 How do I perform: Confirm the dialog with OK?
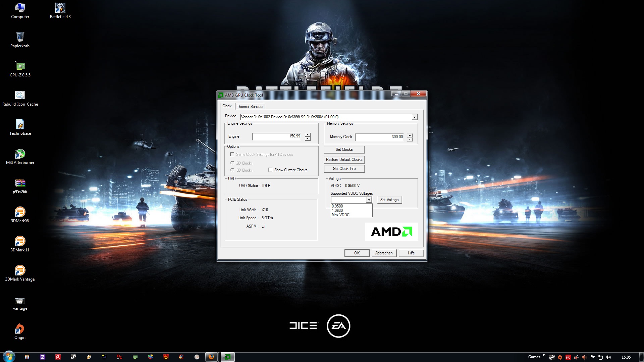357,253
